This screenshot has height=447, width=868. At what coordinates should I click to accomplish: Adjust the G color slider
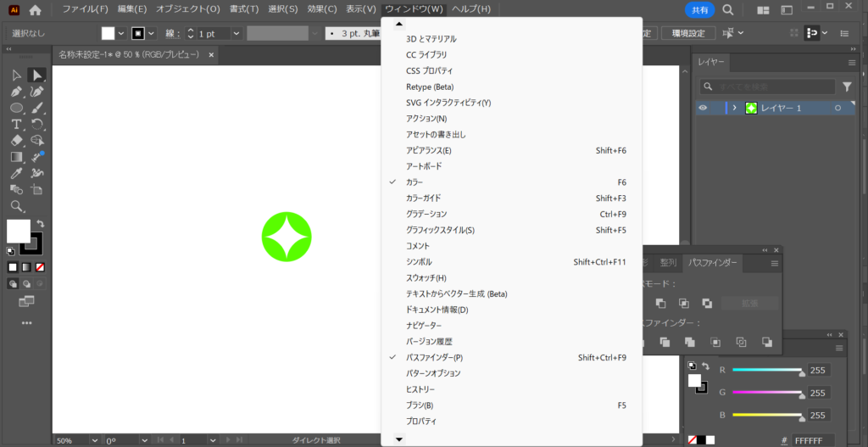[767, 393]
